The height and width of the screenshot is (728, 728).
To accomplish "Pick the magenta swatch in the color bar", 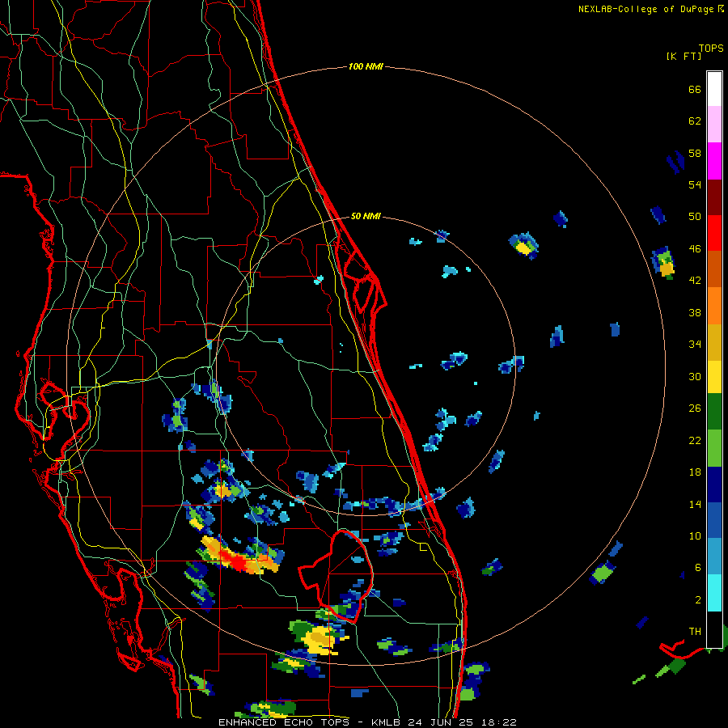I will [714, 161].
